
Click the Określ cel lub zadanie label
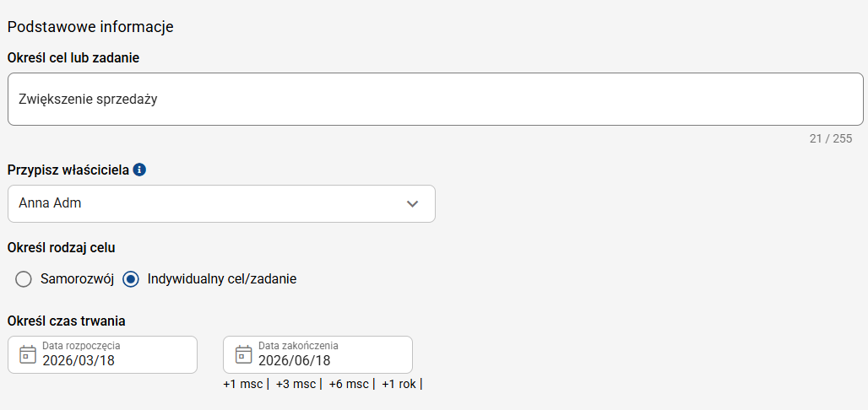[x=73, y=57]
